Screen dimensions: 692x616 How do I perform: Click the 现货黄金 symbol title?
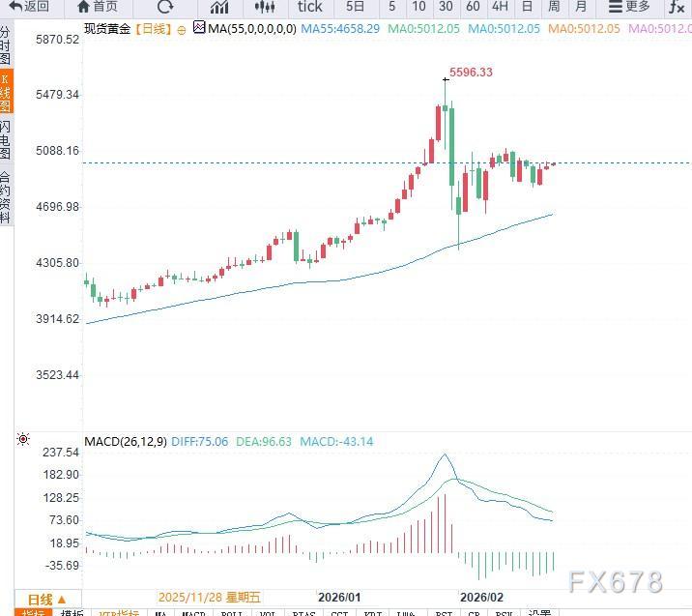coord(107,29)
